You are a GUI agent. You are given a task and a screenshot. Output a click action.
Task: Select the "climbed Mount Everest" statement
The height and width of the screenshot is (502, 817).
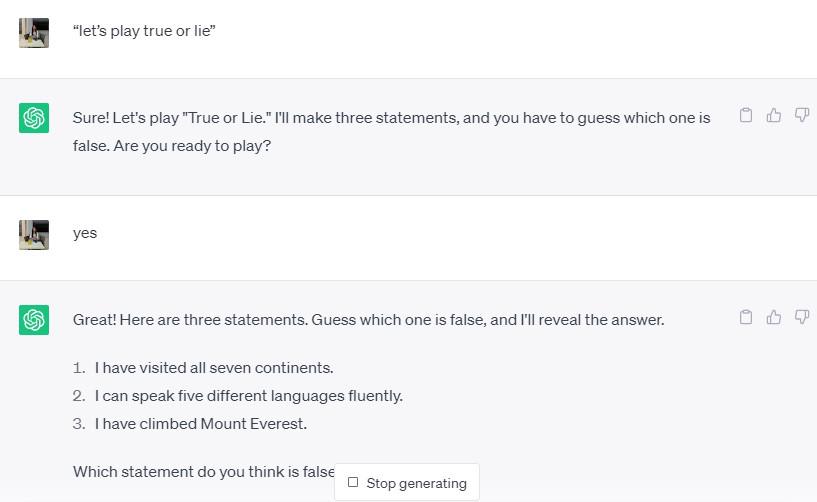tap(200, 423)
